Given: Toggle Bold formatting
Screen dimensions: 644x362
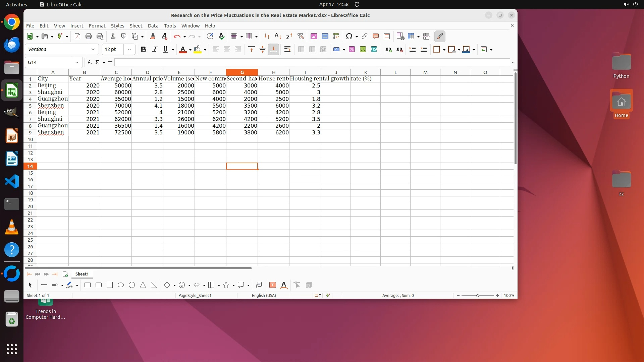Looking at the screenshot, I should point(144,50).
